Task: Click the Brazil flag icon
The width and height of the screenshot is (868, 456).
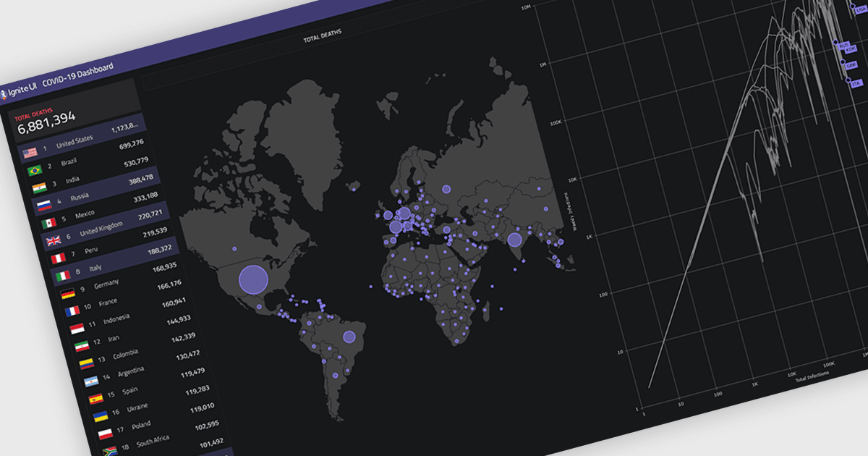Action: (34, 171)
